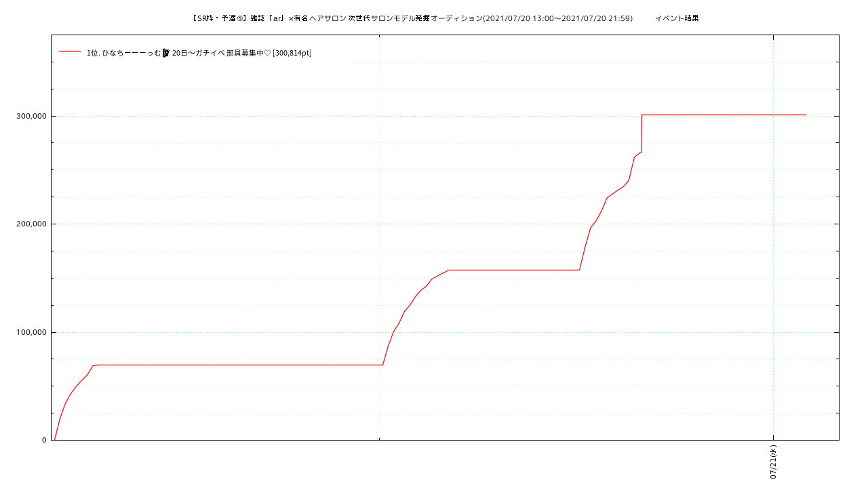The image size is (868, 488).
Task: Click the 100,000 y-axis label
Action: click(x=31, y=332)
